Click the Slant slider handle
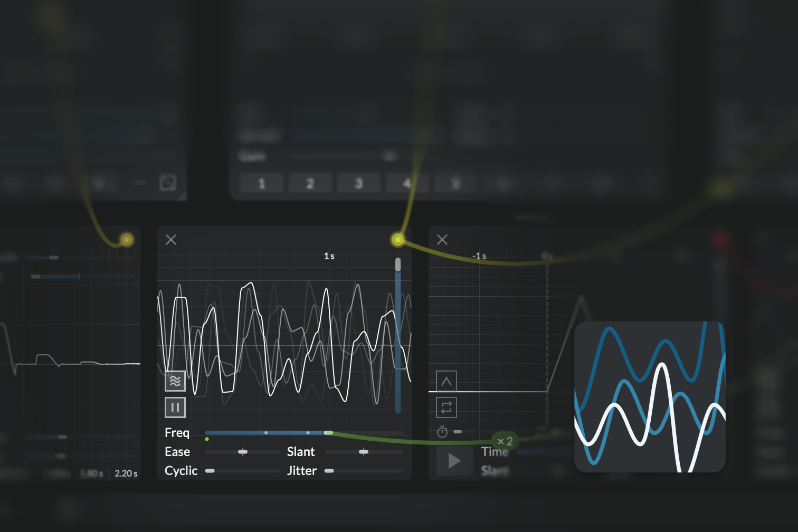Image resolution: width=798 pixels, height=532 pixels. click(364, 452)
